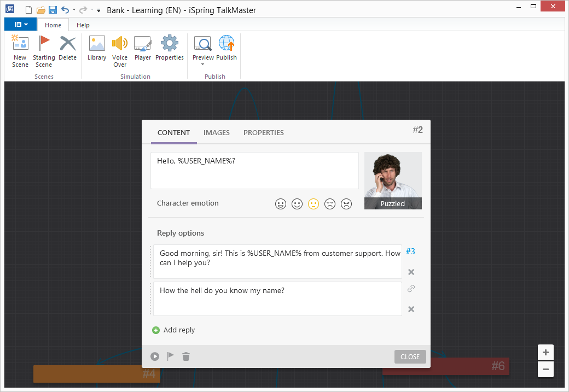The height and width of the screenshot is (392, 569).
Task: Open Voice Over tool
Action: point(120,51)
